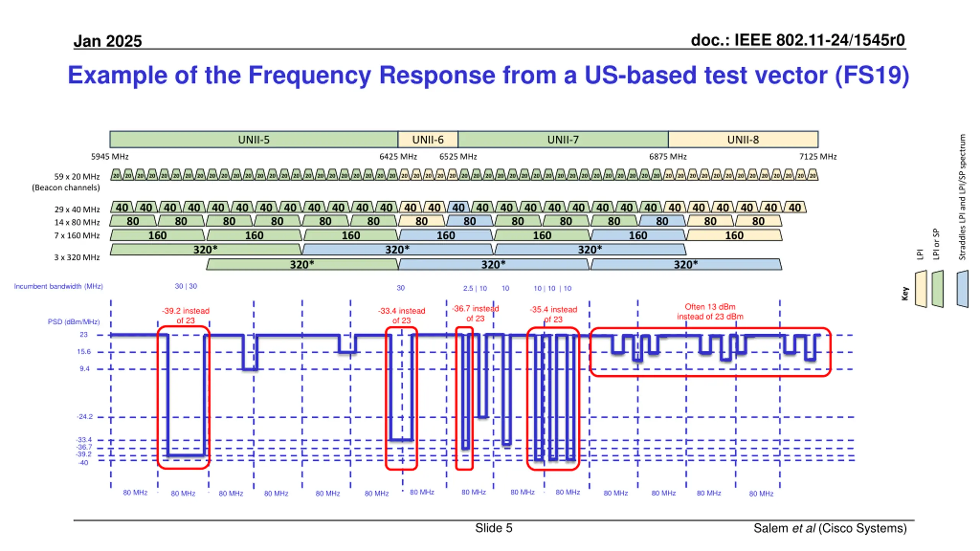Select the UNII-5 band bar
The height and width of the screenshot is (551, 980).
[x=253, y=140]
